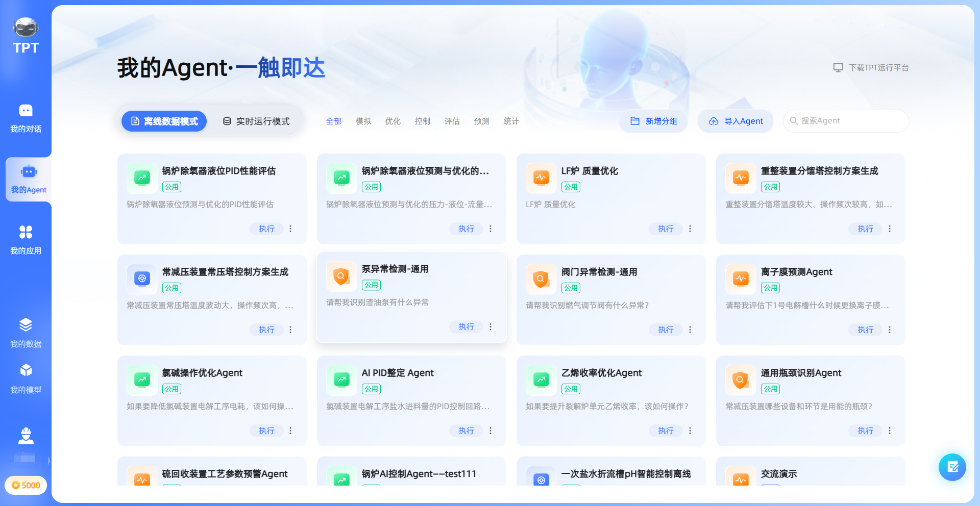Open 我的应用 from the sidebar
This screenshot has width=980, height=506.
[x=26, y=240]
